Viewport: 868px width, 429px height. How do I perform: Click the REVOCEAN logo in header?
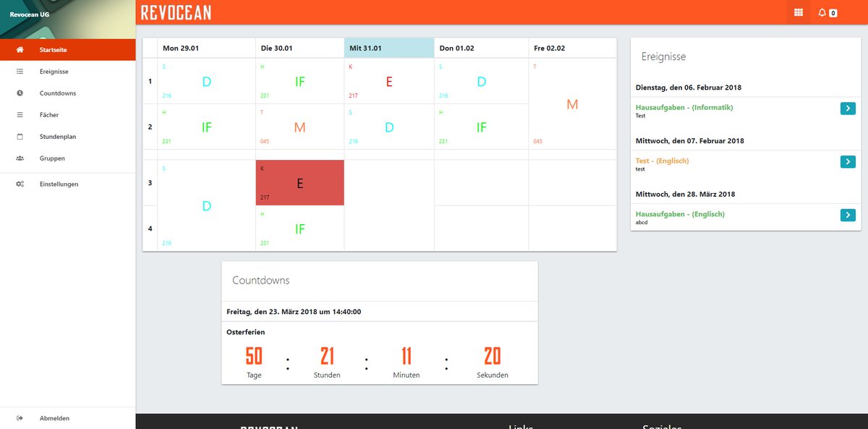pyautogui.click(x=176, y=12)
